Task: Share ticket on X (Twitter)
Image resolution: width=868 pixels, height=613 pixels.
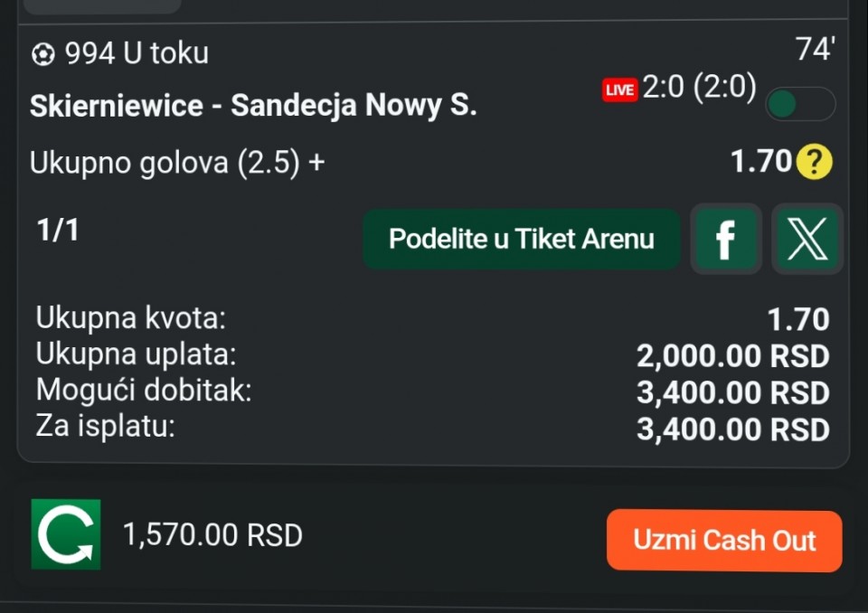Action: tap(807, 240)
